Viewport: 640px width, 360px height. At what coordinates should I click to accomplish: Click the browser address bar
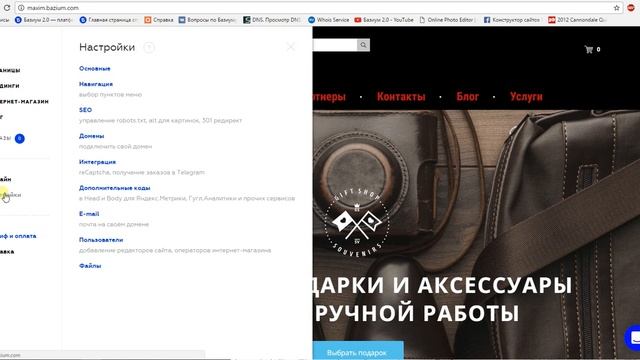tap(318, 8)
